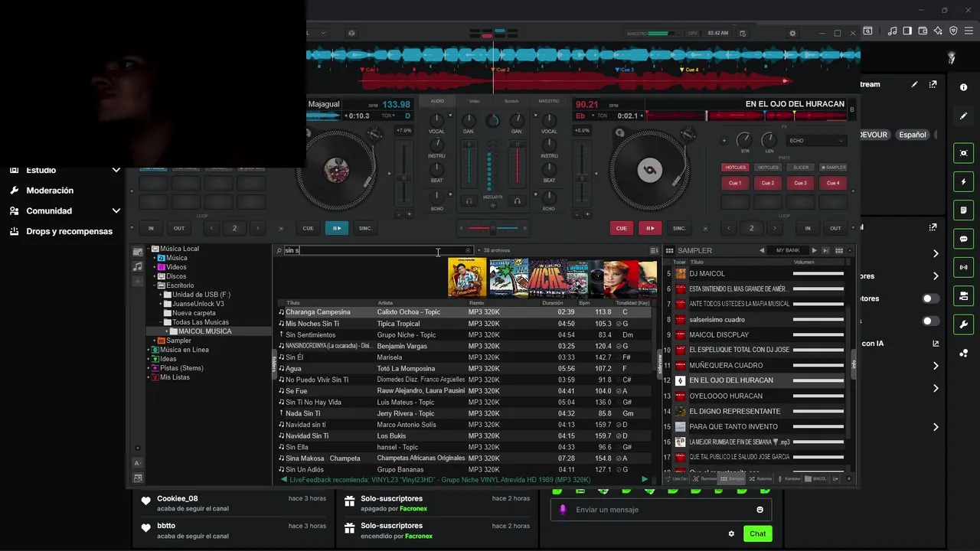Toggle play/pause on the left deck
The image size is (980, 551).
pyautogui.click(x=336, y=228)
